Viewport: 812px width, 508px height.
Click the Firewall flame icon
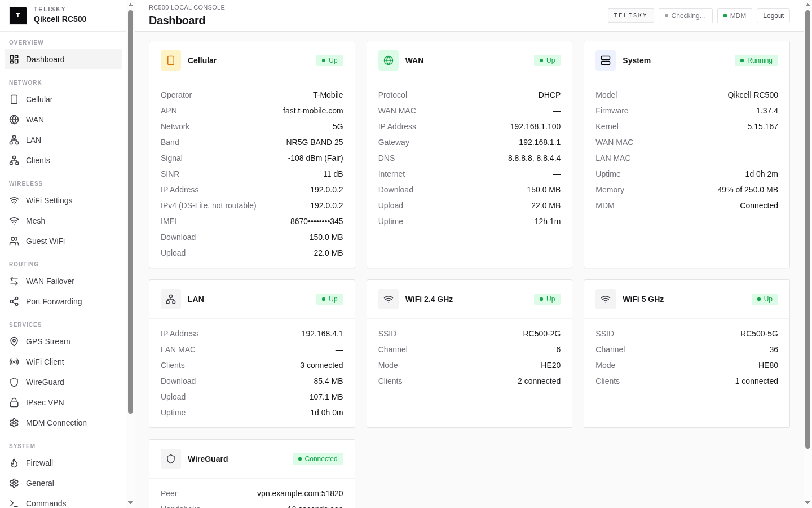click(x=14, y=463)
